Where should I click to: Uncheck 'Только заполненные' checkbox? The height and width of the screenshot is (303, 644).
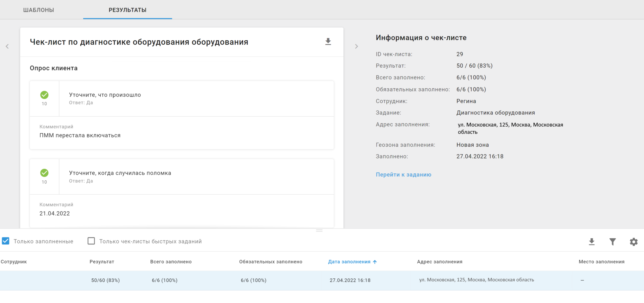[x=5, y=241]
